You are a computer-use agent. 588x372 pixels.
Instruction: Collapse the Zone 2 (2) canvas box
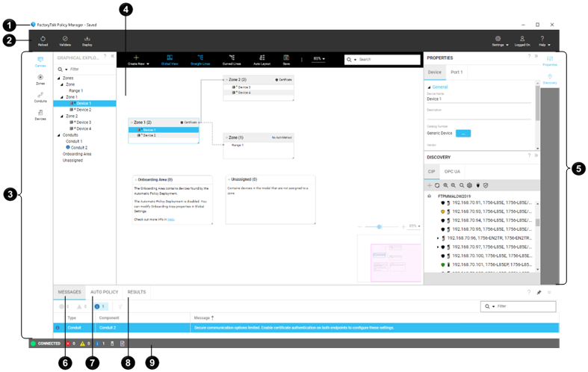click(227, 80)
